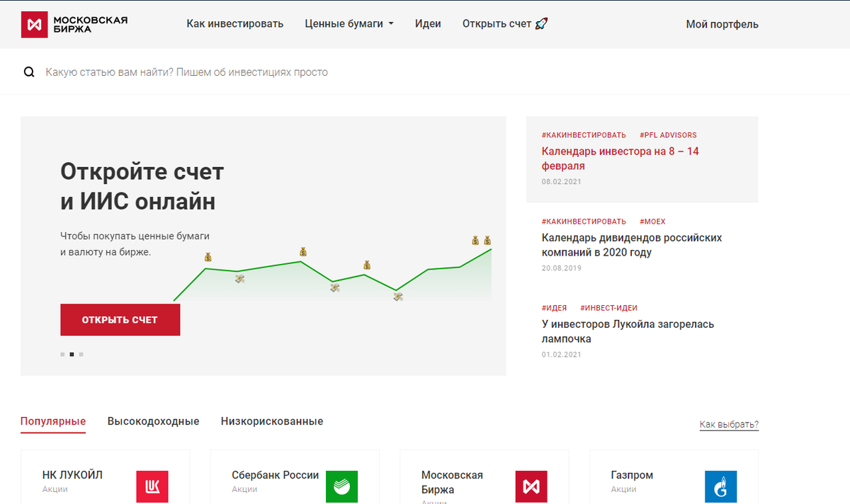The height and width of the screenshot is (504, 850).
Task: Open the Как инвестировать menu item
Action: 235,24
